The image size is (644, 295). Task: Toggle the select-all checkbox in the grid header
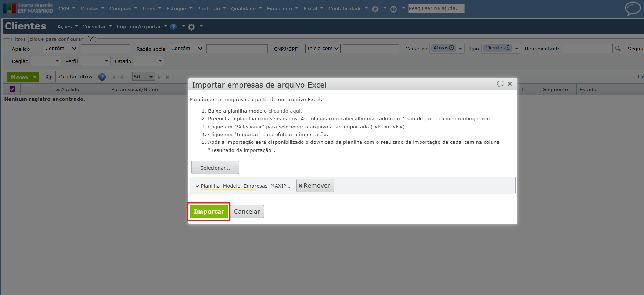coord(12,89)
